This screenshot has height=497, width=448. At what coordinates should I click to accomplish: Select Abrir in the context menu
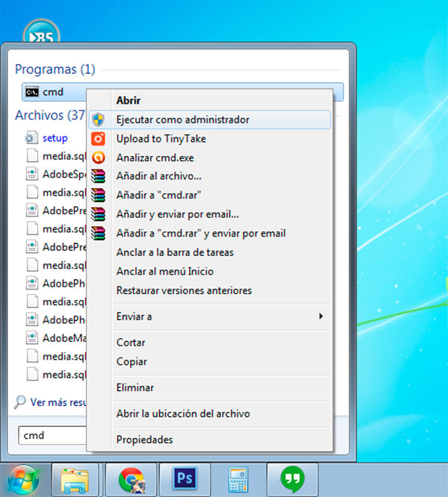coord(128,100)
